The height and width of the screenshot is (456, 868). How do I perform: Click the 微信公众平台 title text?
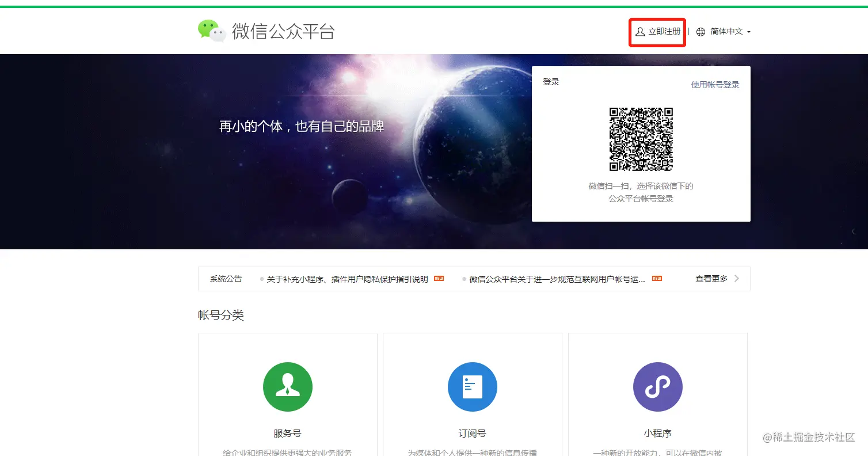(x=283, y=31)
